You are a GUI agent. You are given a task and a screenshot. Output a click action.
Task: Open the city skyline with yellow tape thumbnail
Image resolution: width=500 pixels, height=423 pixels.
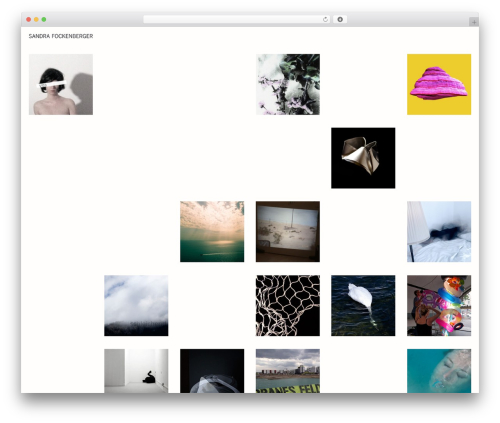288,371
